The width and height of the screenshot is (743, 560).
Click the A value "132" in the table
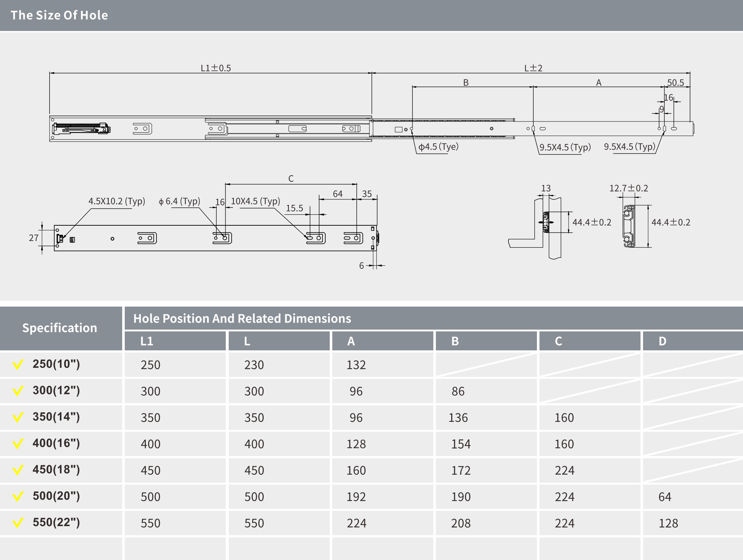click(x=356, y=365)
